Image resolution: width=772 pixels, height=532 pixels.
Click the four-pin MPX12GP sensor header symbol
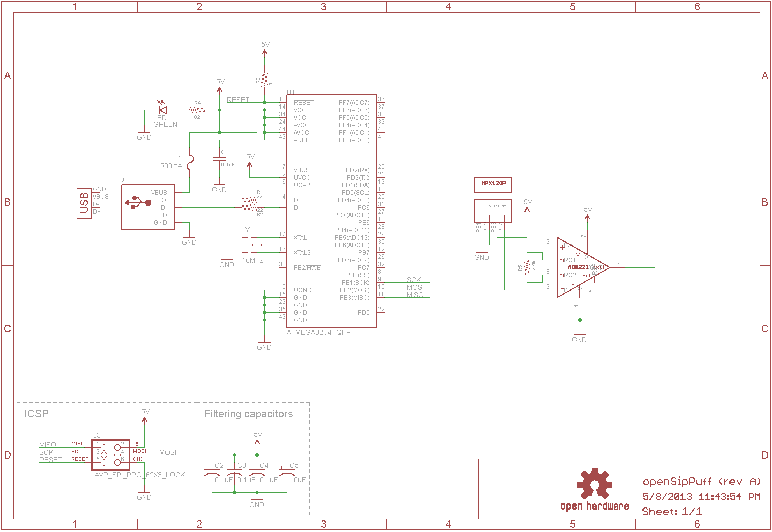[x=493, y=211]
